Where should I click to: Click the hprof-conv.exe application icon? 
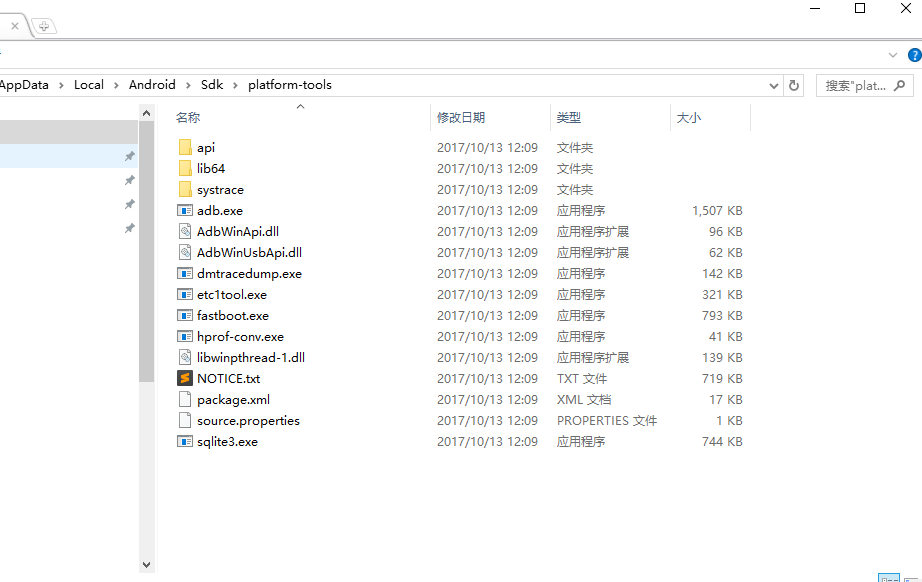pos(185,336)
